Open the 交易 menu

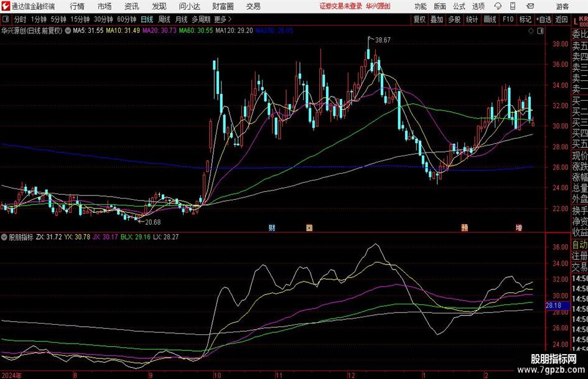(253, 6)
